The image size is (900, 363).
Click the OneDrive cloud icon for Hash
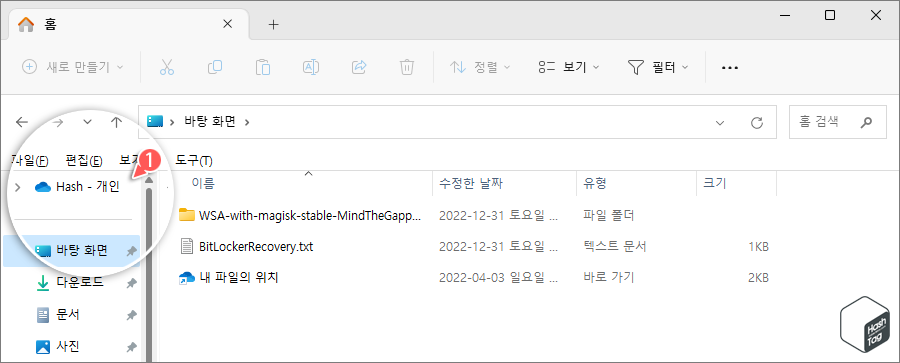point(43,187)
